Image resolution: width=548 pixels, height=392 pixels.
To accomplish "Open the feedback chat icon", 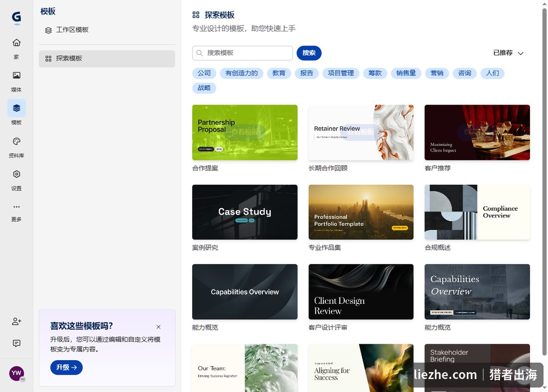I will 16,344.
